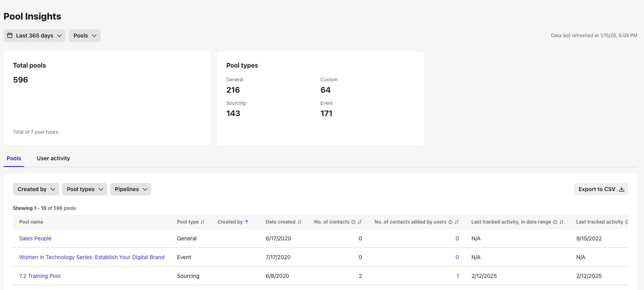Click Export to CSV button
This screenshot has width=644, height=290.
click(601, 189)
